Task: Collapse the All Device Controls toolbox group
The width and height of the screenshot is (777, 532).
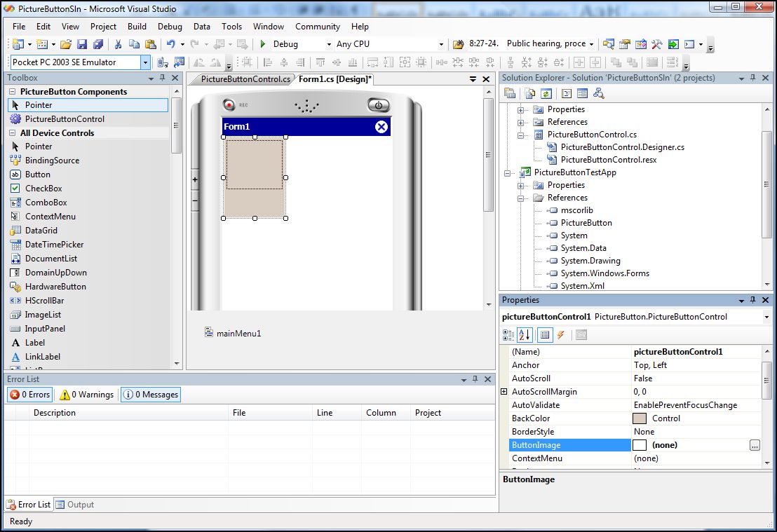Action: [12, 132]
